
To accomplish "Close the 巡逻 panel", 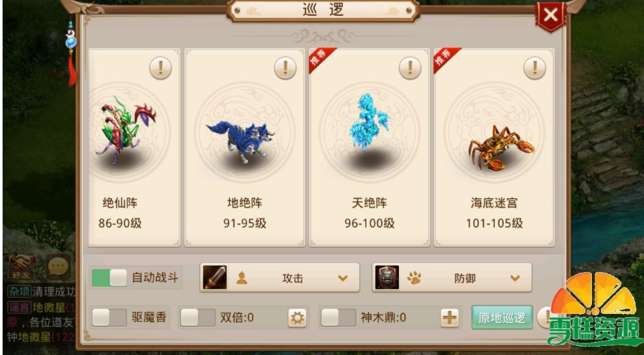I will tap(550, 16).
